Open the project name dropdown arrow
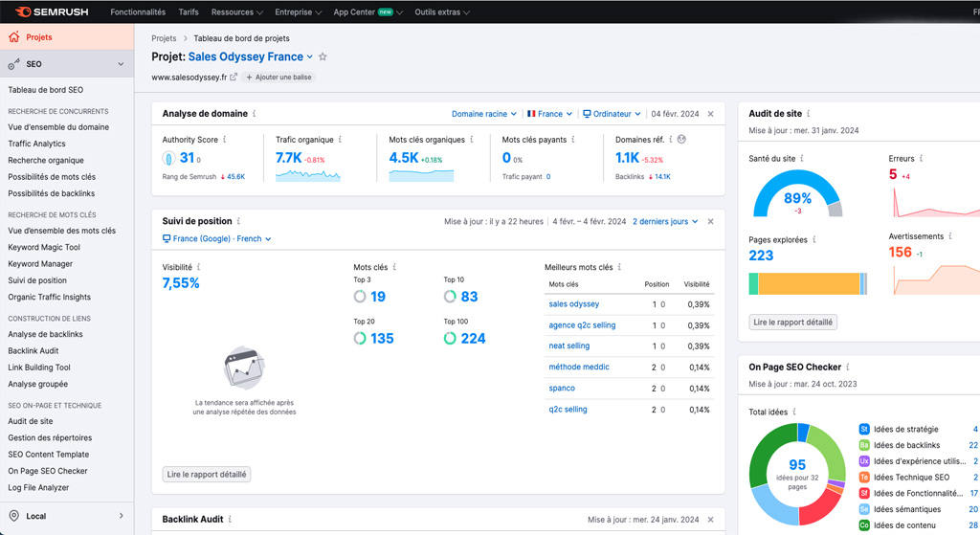 click(x=309, y=56)
